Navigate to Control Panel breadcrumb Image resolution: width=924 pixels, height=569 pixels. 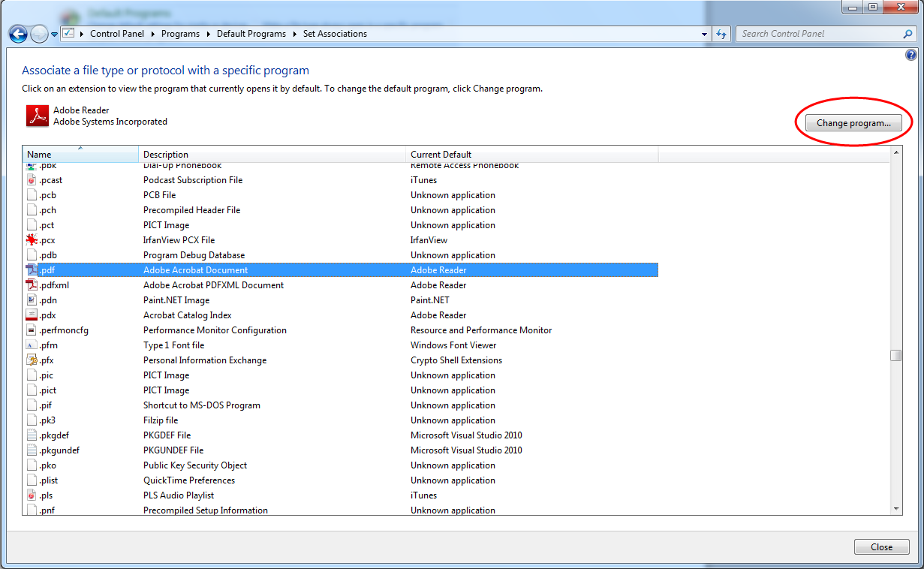118,34
